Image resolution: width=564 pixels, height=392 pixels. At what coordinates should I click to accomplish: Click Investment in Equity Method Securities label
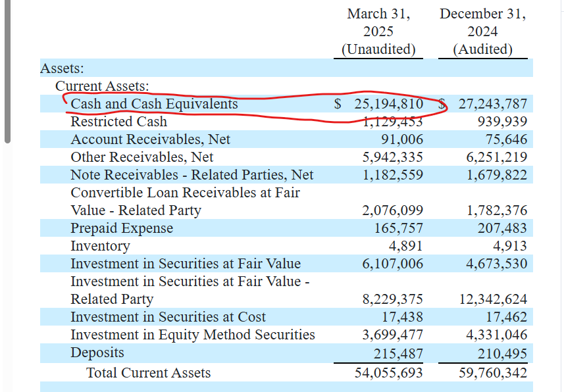pos(193,335)
